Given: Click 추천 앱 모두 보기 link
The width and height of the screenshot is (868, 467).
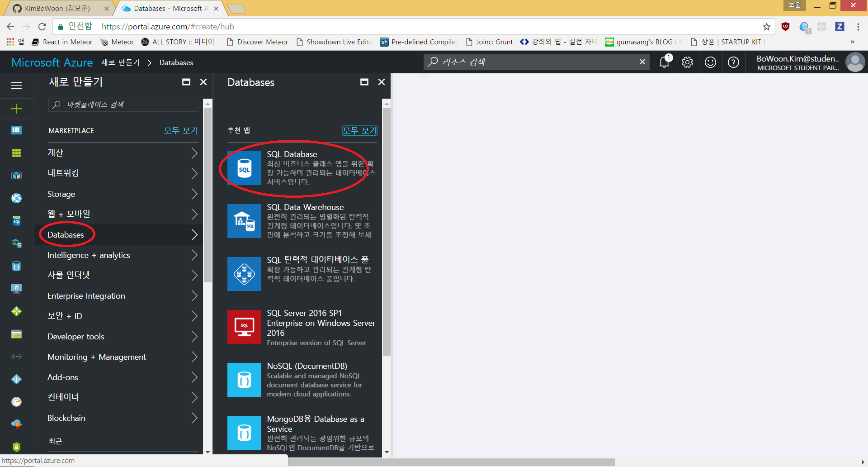Looking at the screenshot, I should [x=359, y=131].
